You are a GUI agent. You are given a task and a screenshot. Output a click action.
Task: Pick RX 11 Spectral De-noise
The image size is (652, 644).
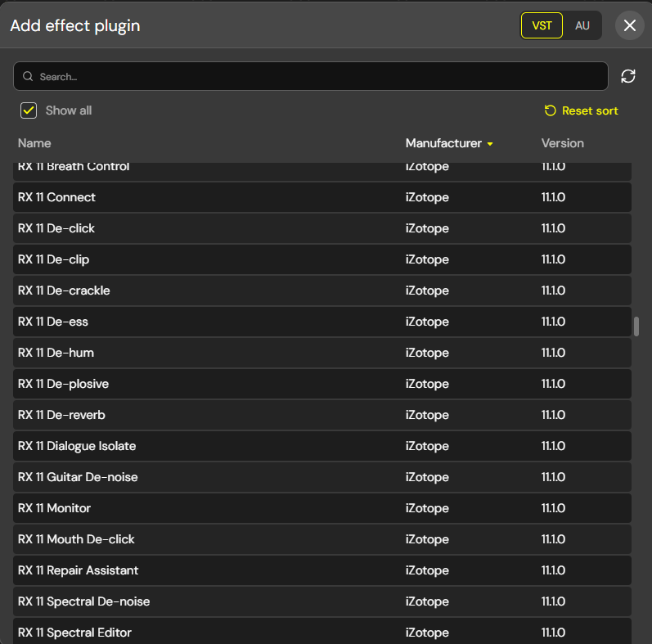(x=322, y=601)
